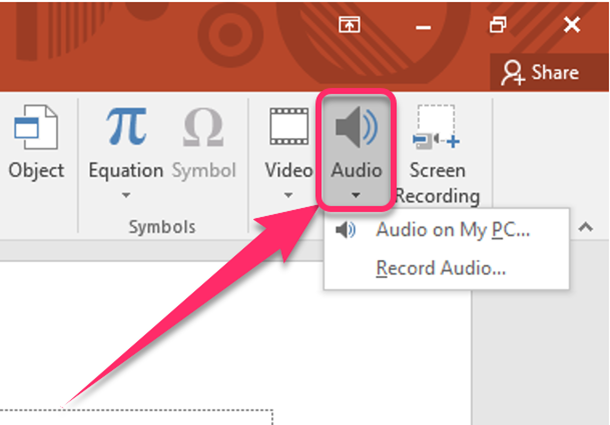Click the Share button label
610x425 pixels.
pyautogui.click(x=555, y=72)
